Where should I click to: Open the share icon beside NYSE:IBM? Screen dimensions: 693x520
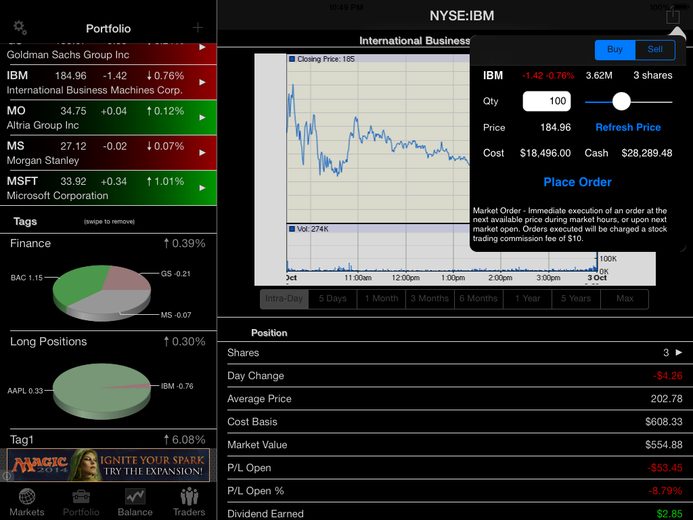(x=673, y=15)
